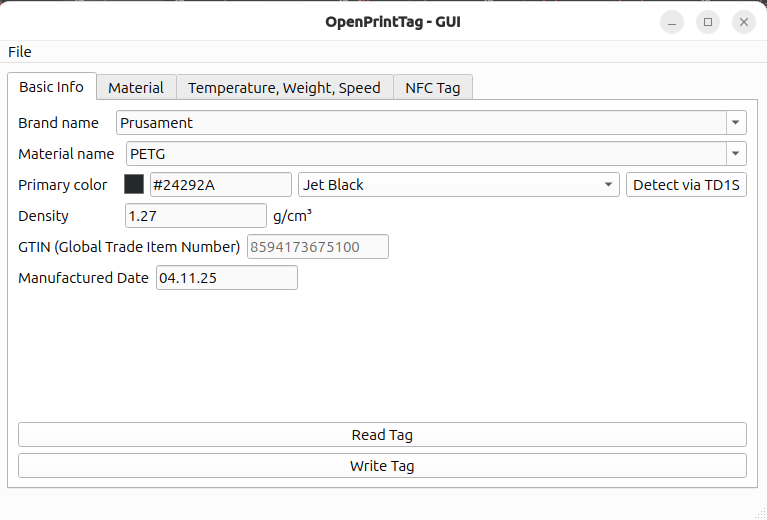This screenshot has height=520, width=767.
Task: Maximize the OpenPrintTag window
Action: pos(708,23)
